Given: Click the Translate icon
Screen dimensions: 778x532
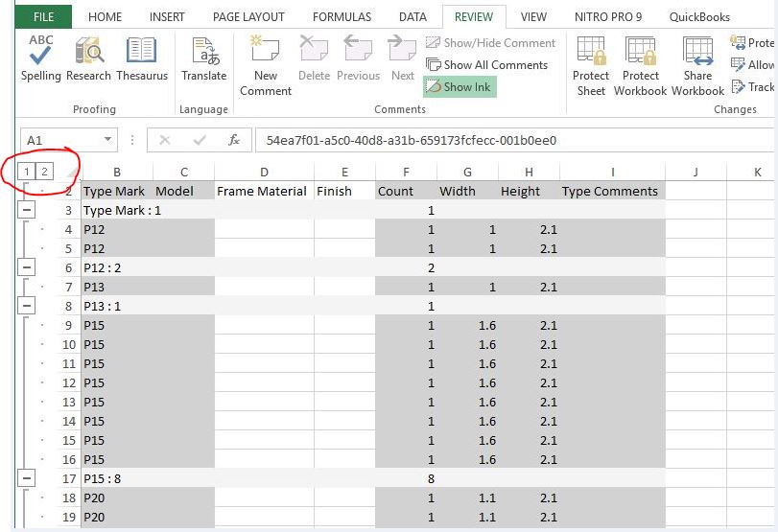Looking at the screenshot, I should pyautogui.click(x=203, y=58).
